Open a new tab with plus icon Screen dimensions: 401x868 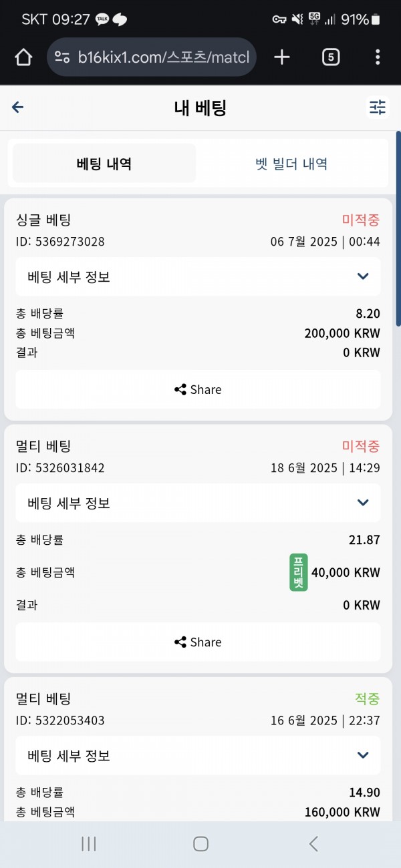(x=282, y=57)
